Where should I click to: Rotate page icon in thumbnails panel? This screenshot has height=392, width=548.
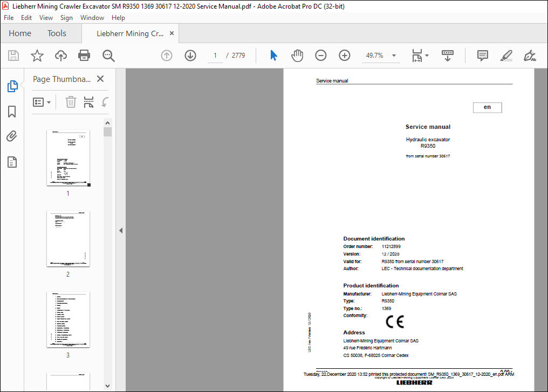click(x=105, y=102)
